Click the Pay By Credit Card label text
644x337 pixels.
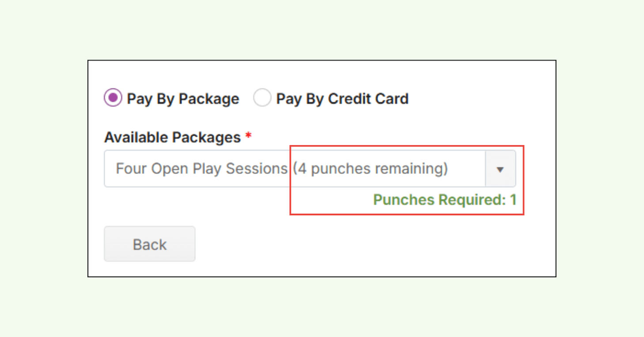342,99
